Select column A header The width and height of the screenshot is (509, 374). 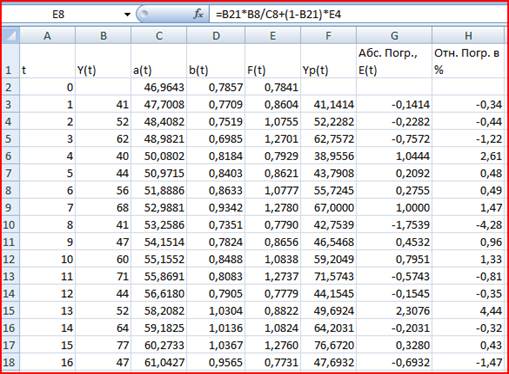pos(47,36)
